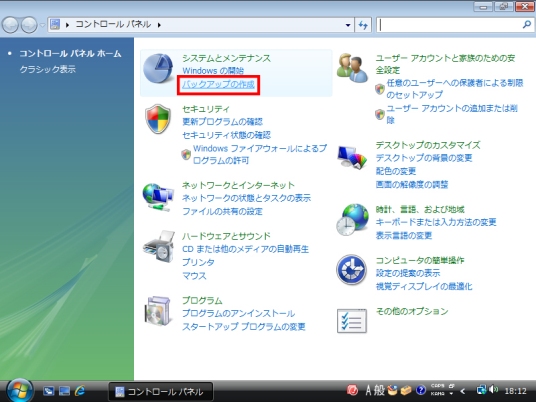Click inside the search input field

pos(450,25)
